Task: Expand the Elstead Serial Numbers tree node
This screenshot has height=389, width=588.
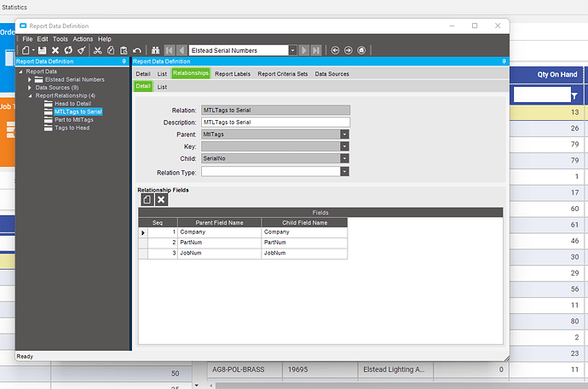Action: pos(30,80)
